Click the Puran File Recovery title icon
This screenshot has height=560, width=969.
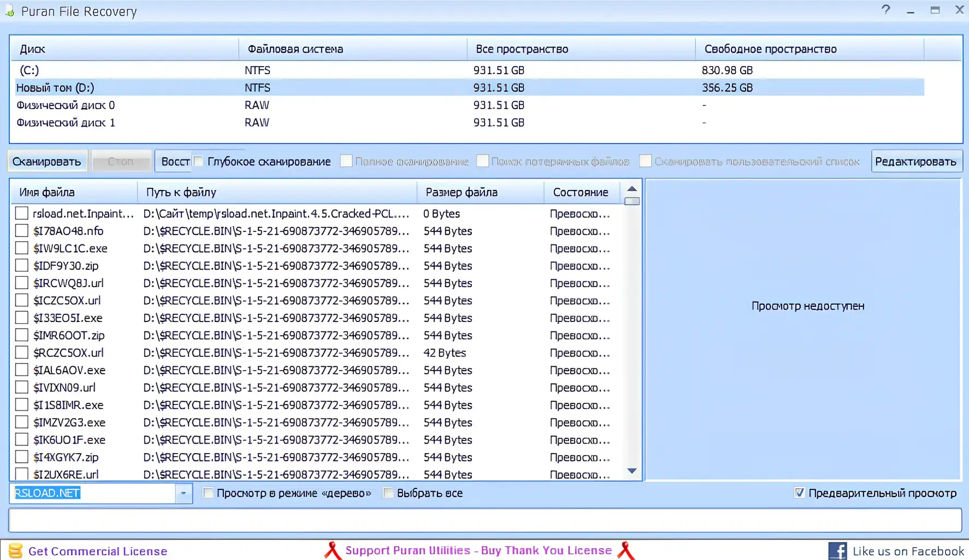click(9, 11)
